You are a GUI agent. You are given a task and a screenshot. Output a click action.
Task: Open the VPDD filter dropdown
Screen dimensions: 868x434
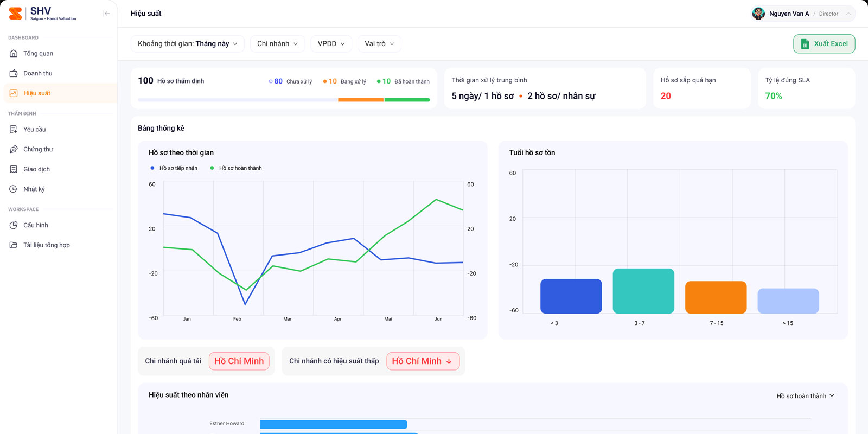pyautogui.click(x=331, y=44)
